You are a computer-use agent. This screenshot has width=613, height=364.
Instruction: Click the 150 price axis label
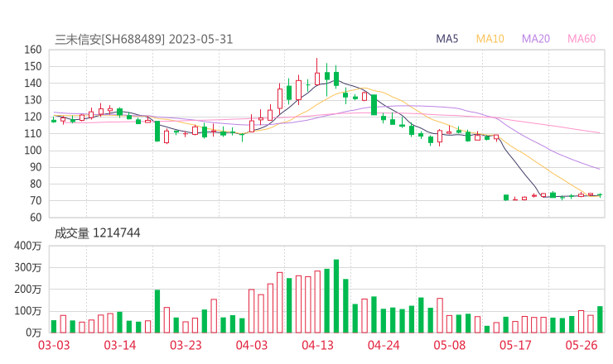pyautogui.click(x=33, y=66)
